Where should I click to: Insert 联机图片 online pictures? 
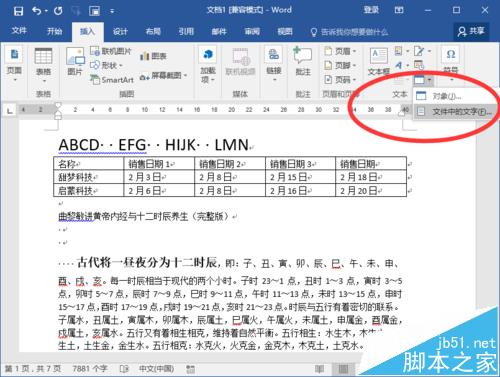(x=111, y=51)
